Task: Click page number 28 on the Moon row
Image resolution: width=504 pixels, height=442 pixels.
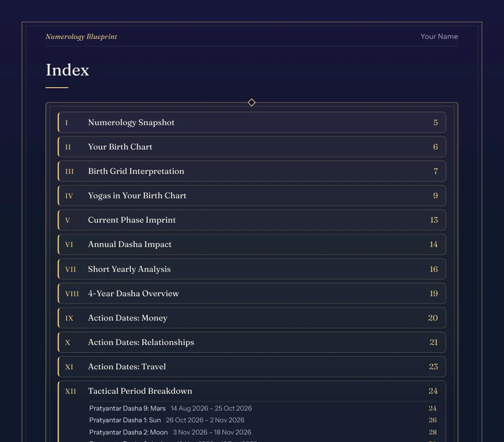Action: 433,432
